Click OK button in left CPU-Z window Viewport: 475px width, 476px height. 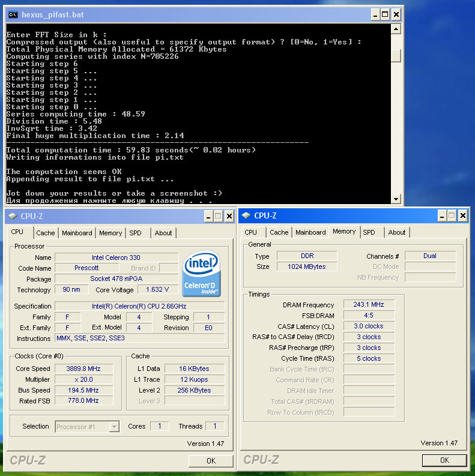(211, 461)
